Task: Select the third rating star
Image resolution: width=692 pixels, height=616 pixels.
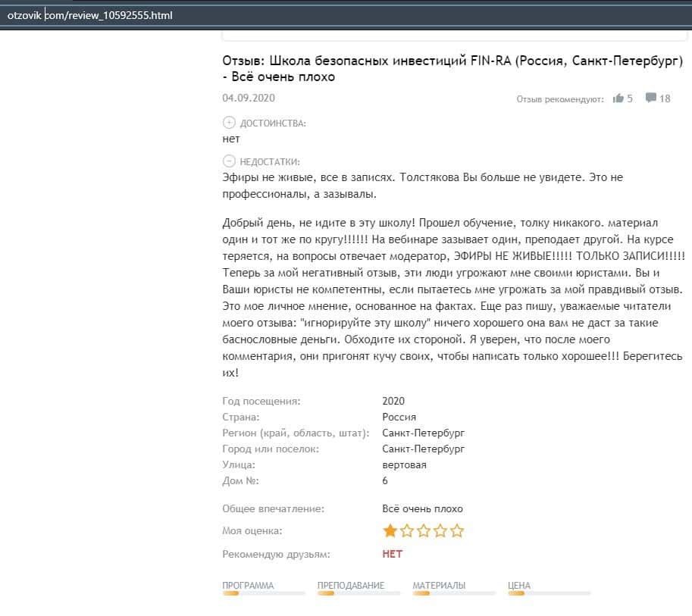Action: (x=424, y=531)
